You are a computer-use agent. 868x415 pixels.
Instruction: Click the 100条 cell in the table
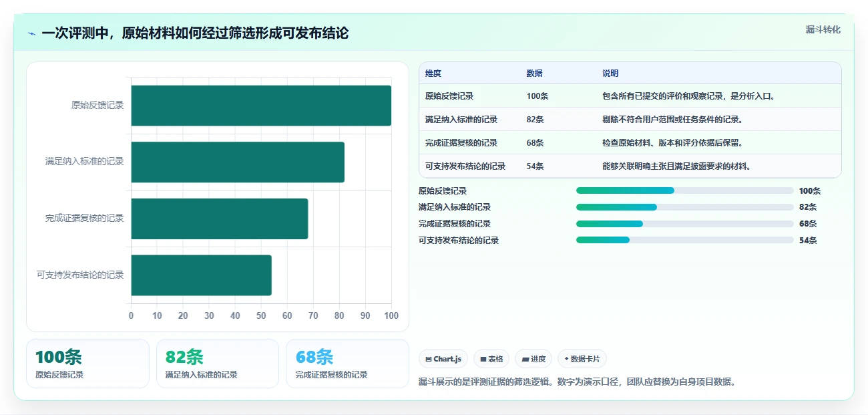537,96
